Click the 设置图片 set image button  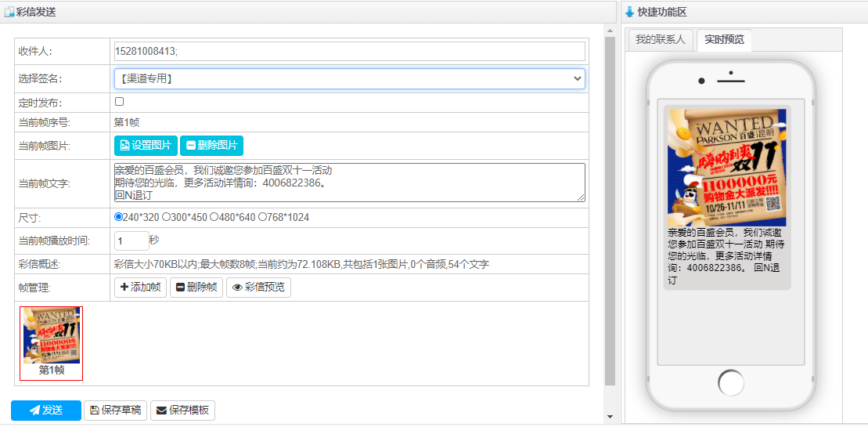(x=146, y=146)
